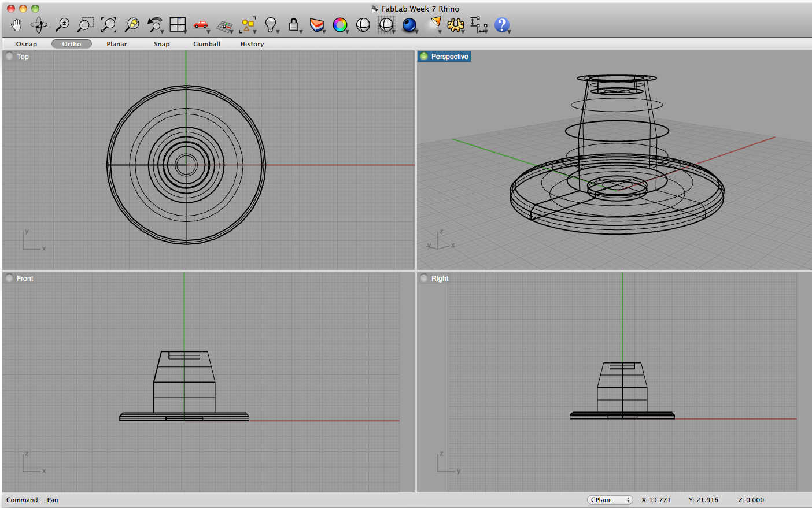Click the color wheel in the toolbar
This screenshot has width=812, height=508.
(340, 25)
